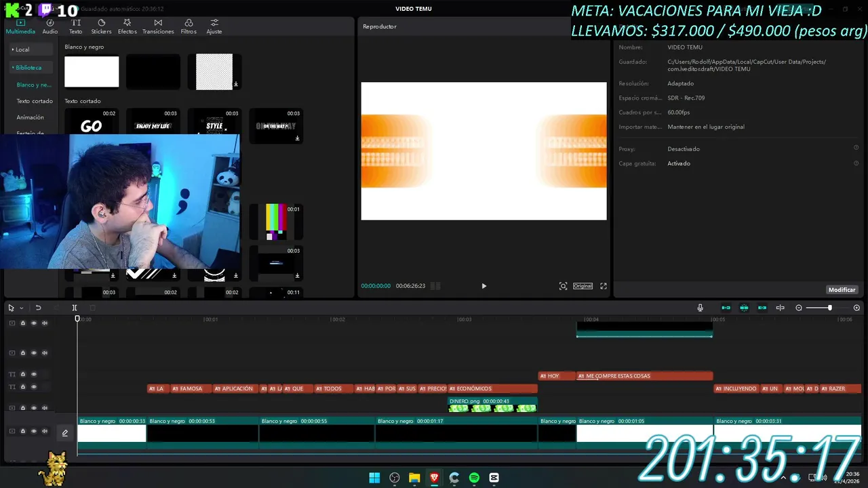This screenshot has width=868, height=488.
Task: Open File Explorer from the taskbar
Action: 414,478
